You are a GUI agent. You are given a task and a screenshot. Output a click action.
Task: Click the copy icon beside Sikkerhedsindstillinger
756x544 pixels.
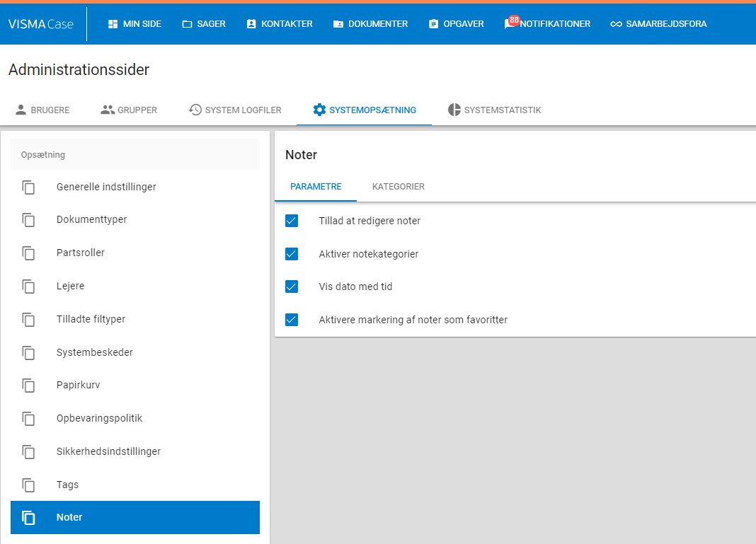click(28, 452)
